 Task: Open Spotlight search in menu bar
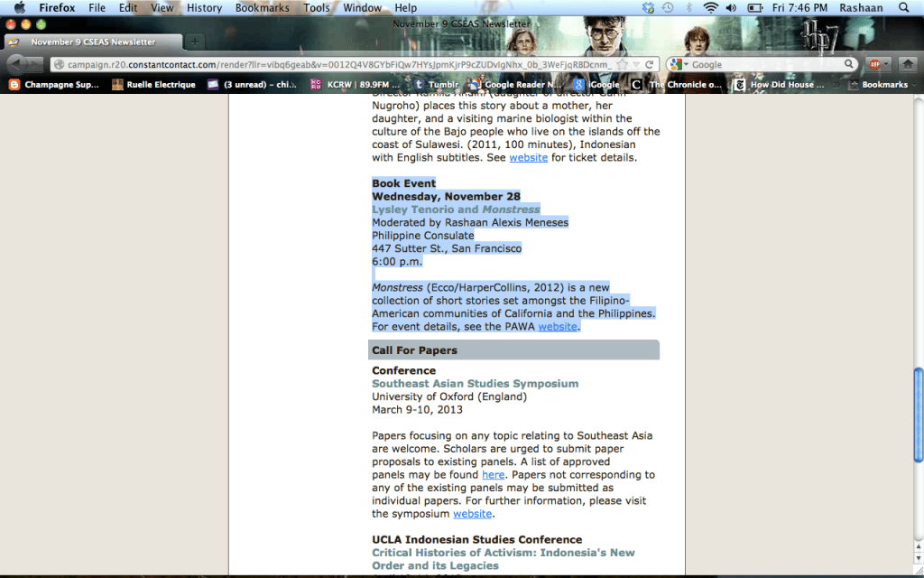[x=904, y=8]
